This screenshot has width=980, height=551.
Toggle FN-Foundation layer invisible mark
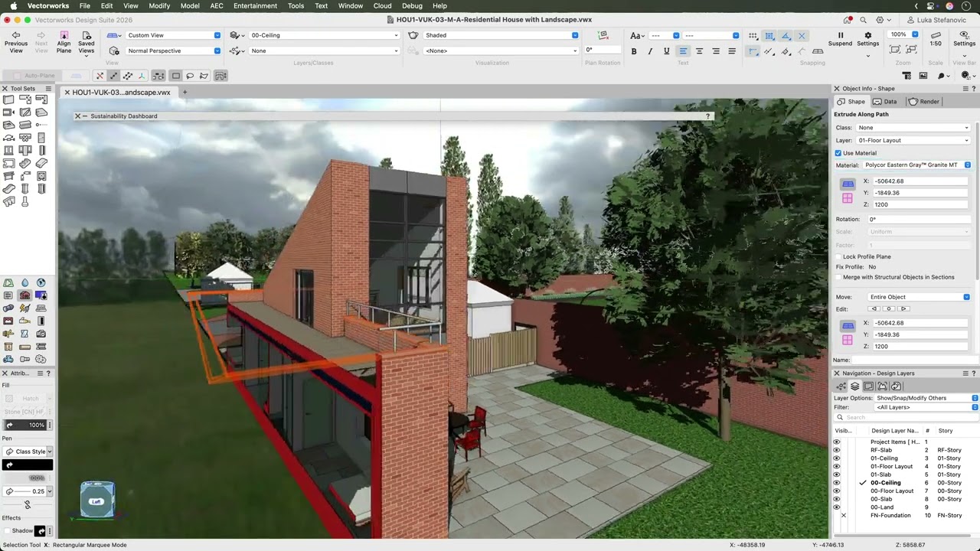point(844,516)
